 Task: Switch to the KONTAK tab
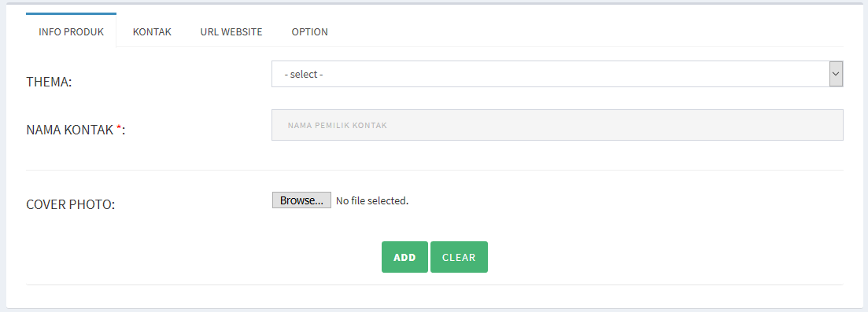[152, 31]
